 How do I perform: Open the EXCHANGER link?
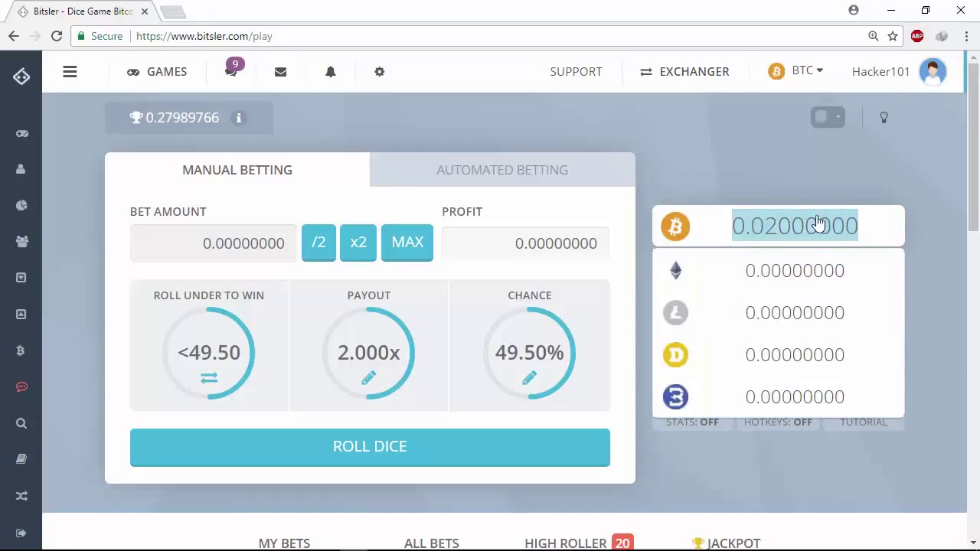pos(684,72)
